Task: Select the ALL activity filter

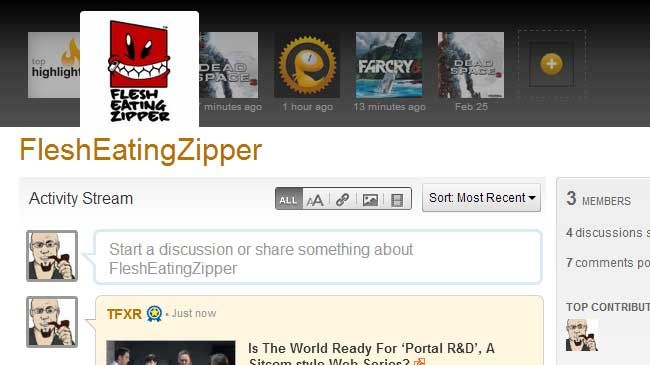Action: 289,199
